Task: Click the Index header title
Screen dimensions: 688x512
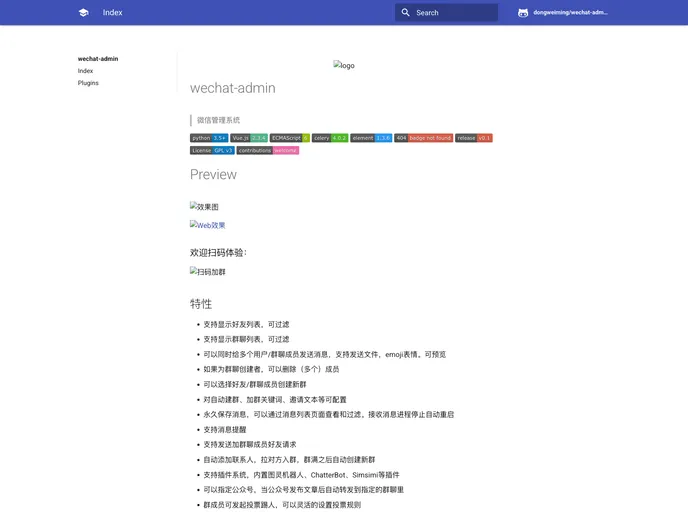Action: coord(112,13)
